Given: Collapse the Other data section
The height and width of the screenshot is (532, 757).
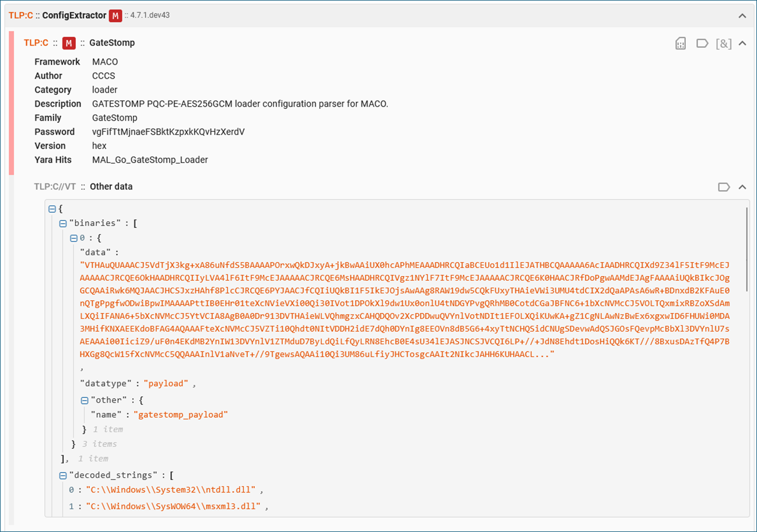Looking at the screenshot, I should click(x=742, y=187).
